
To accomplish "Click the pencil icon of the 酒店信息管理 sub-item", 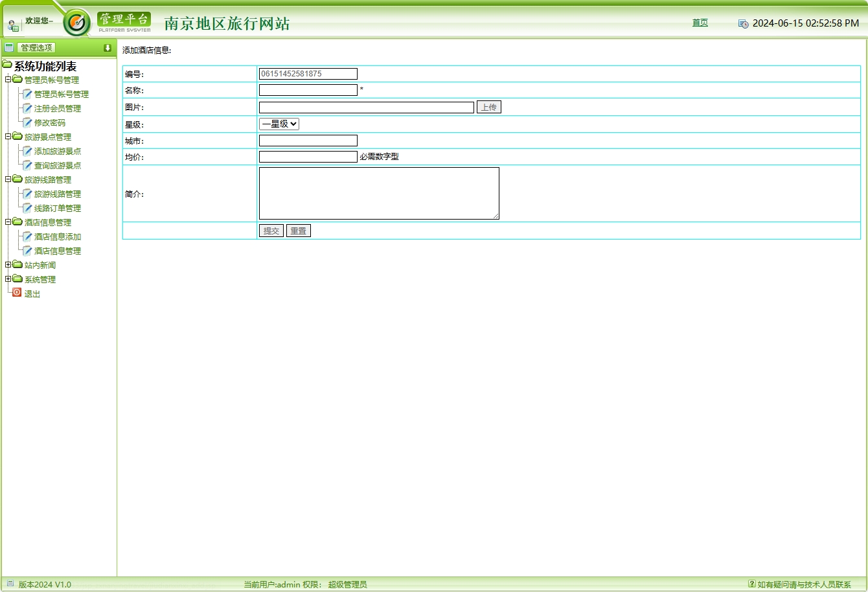I will [x=27, y=251].
